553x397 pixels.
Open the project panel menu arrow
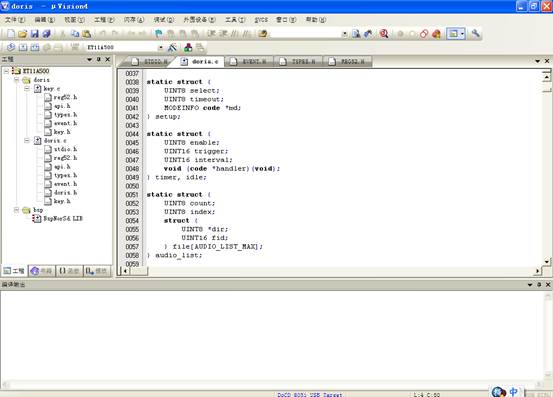(x=90, y=60)
